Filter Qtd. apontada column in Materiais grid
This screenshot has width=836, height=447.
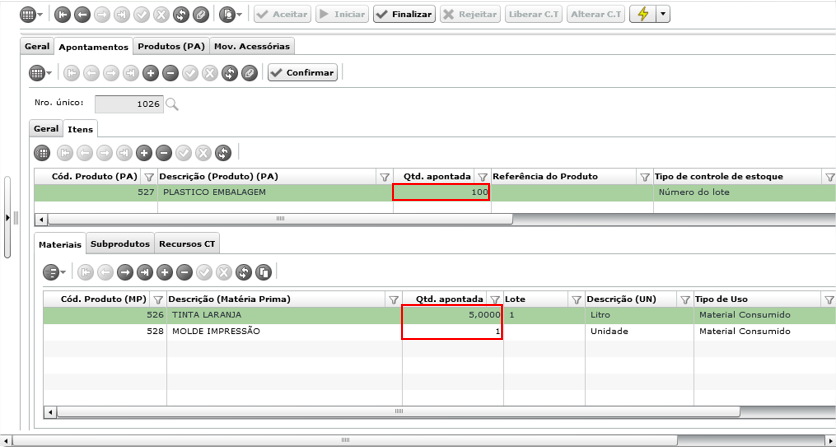tap(495, 300)
